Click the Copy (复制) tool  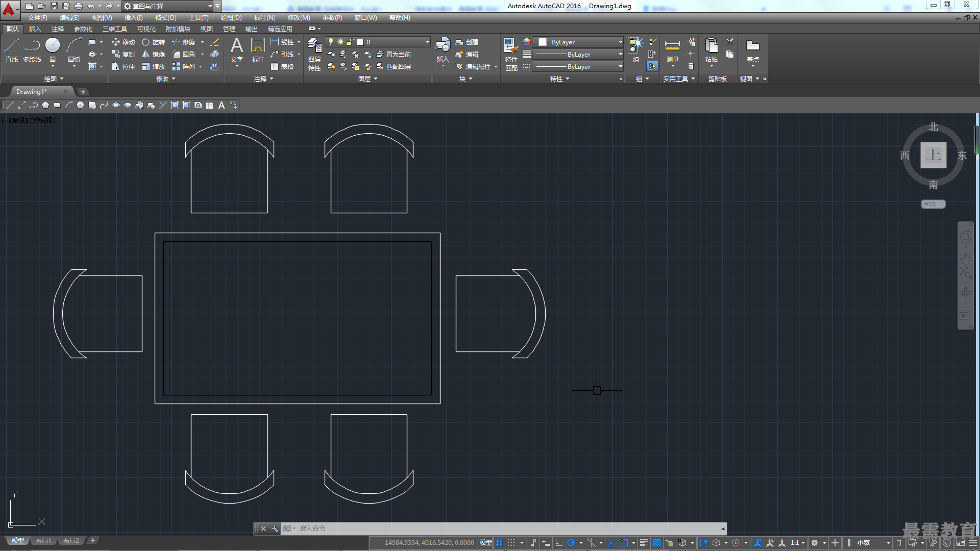pyautogui.click(x=123, y=54)
